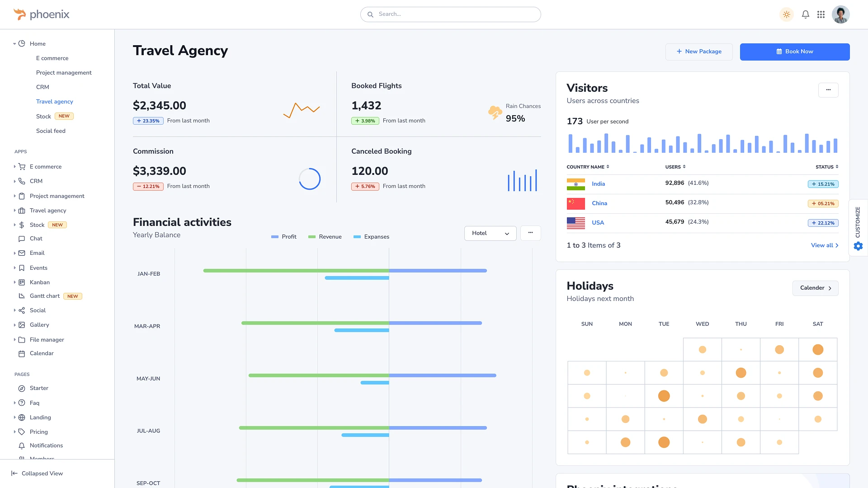
Task: Toggle the Expanses legend item
Action: tap(372, 237)
